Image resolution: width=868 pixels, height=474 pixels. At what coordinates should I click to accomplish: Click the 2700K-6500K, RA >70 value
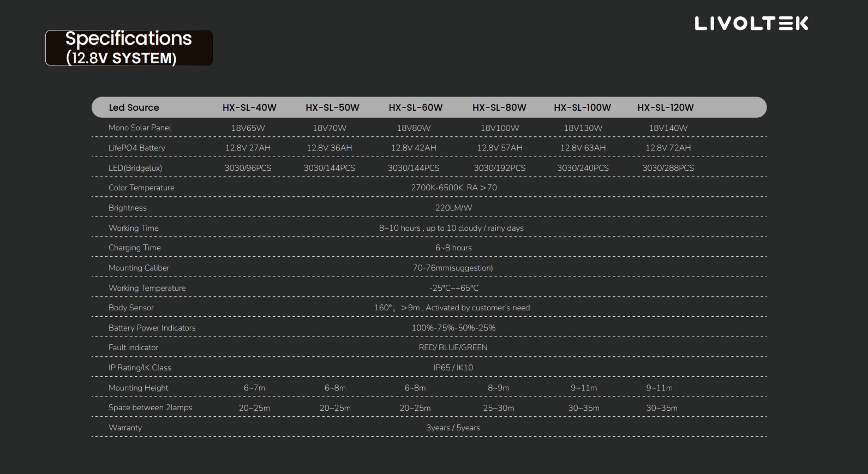coord(454,188)
